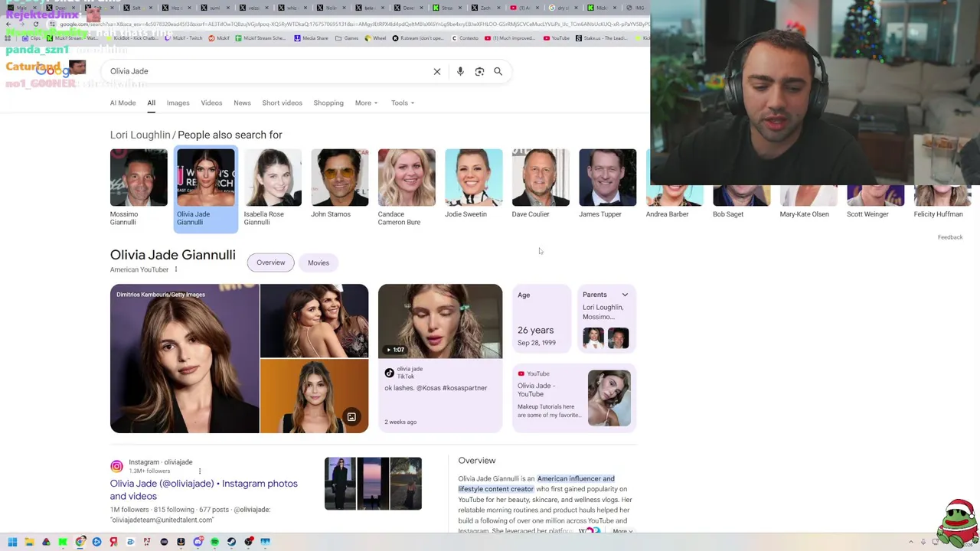Screen dimensions: 980x551
Task: Clear the search box with the X icon
Action: [x=437, y=71]
